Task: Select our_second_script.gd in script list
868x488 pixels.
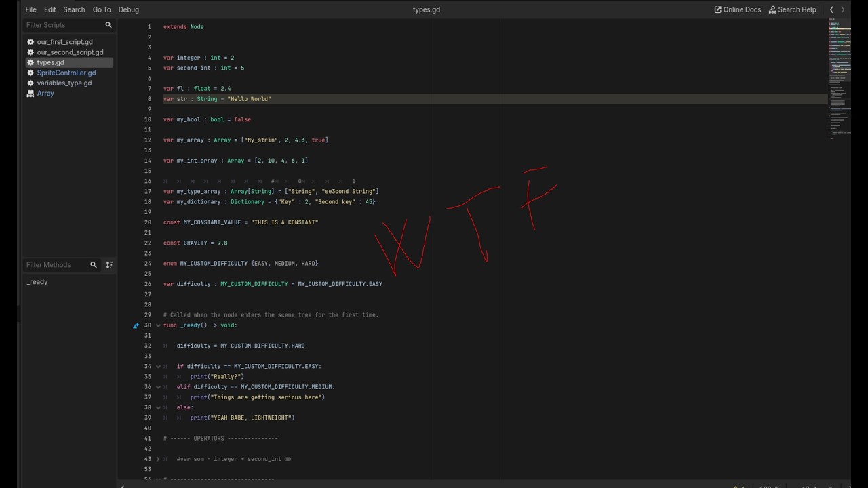Action: tap(71, 52)
